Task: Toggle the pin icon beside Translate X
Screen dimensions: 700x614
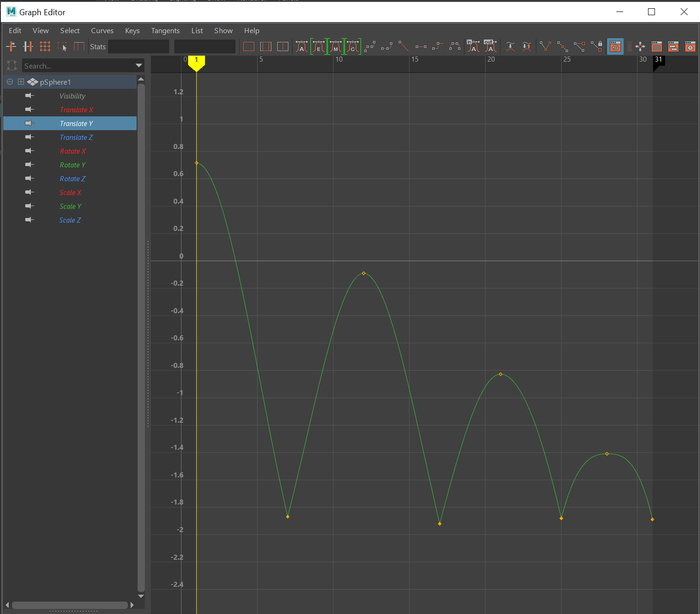Action: tap(29, 109)
